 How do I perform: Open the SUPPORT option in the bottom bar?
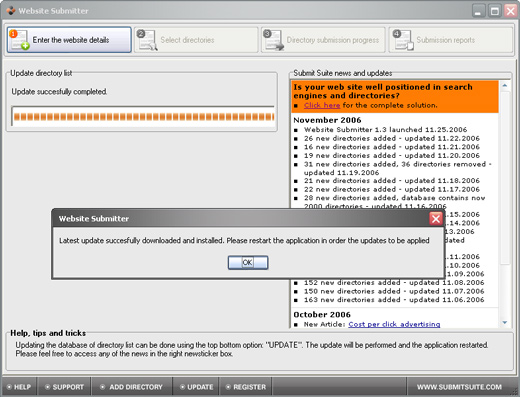65,387
